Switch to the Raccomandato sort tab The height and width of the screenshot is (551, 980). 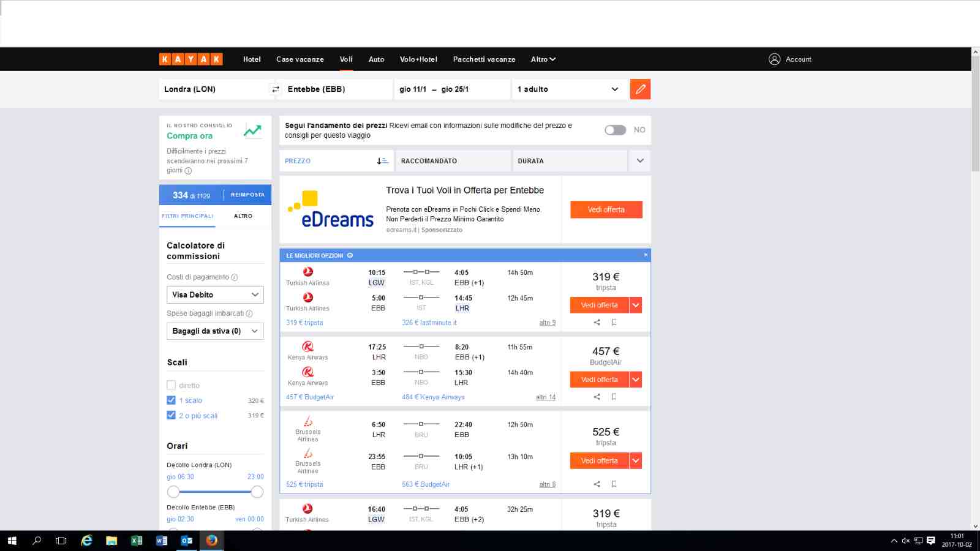click(x=453, y=161)
